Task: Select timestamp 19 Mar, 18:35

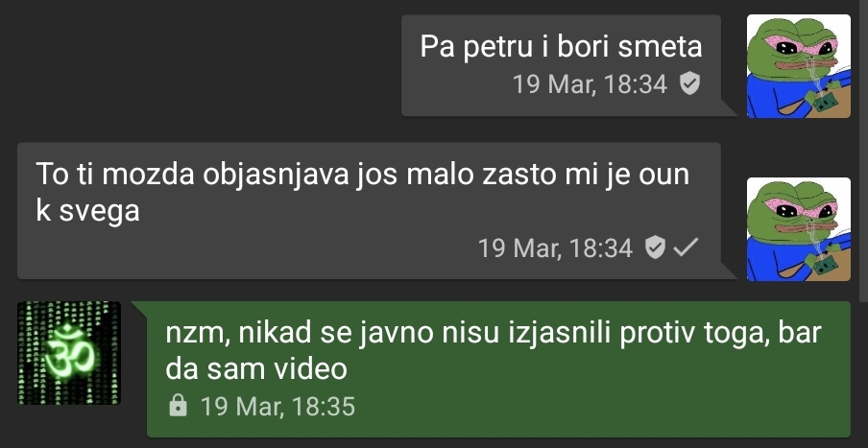Action: pyautogui.click(x=277, y=406)
